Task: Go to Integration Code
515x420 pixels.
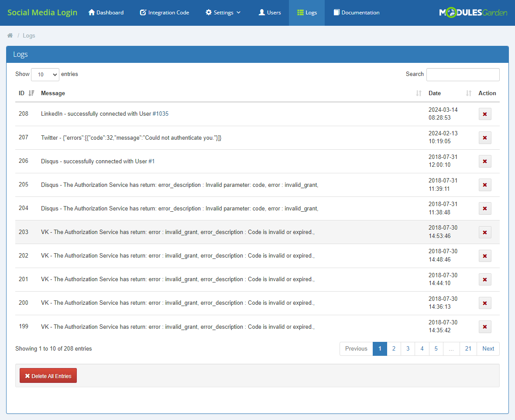Action: pos(165,13)
